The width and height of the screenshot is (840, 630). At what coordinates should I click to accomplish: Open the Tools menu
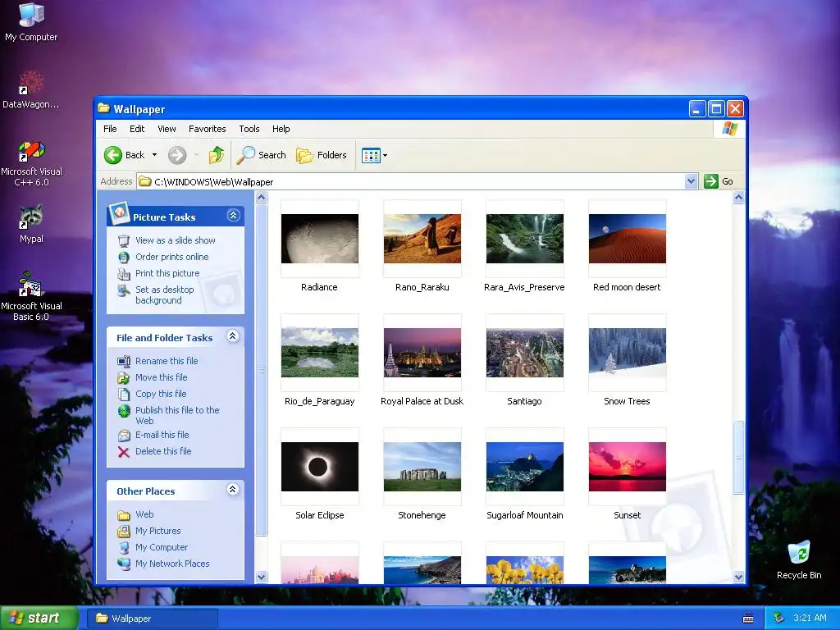point(249,129)
